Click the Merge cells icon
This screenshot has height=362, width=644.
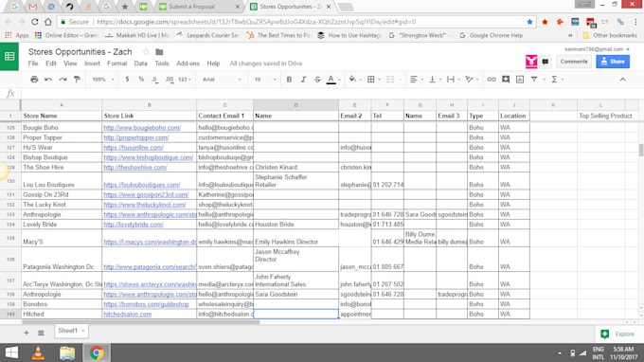coord(390,80)
